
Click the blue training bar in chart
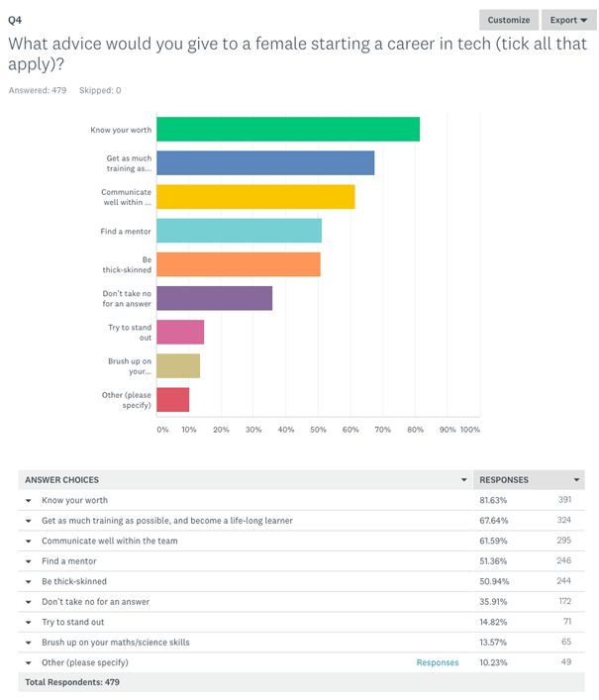(265, 162)
